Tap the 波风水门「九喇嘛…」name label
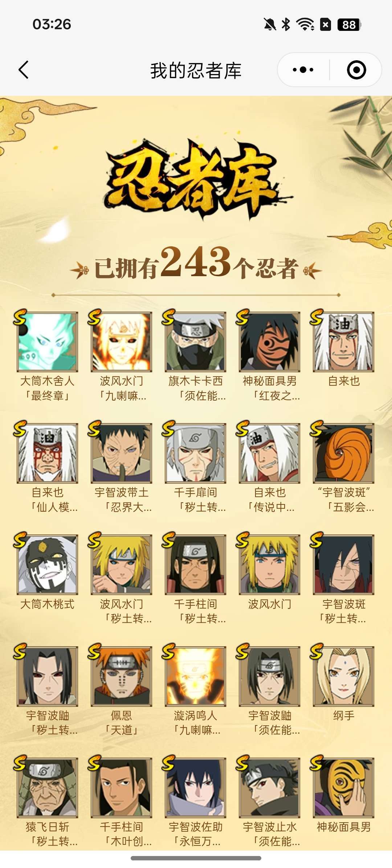 click(122, 388)
